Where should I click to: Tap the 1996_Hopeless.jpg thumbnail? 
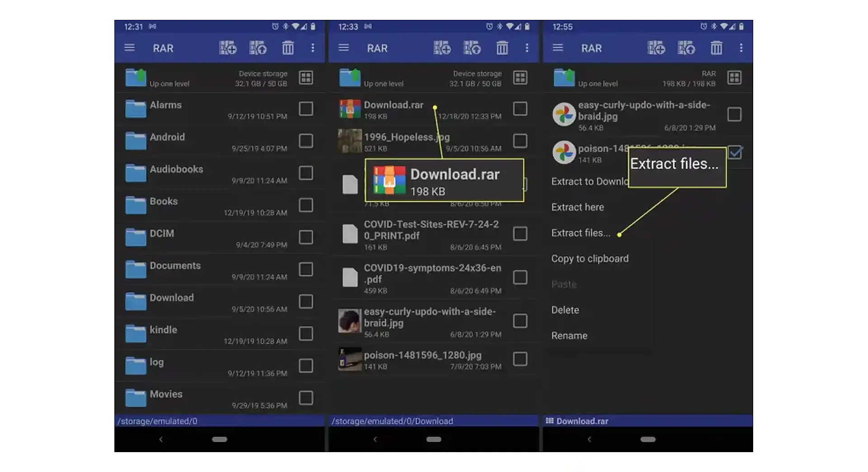(350, 141)
